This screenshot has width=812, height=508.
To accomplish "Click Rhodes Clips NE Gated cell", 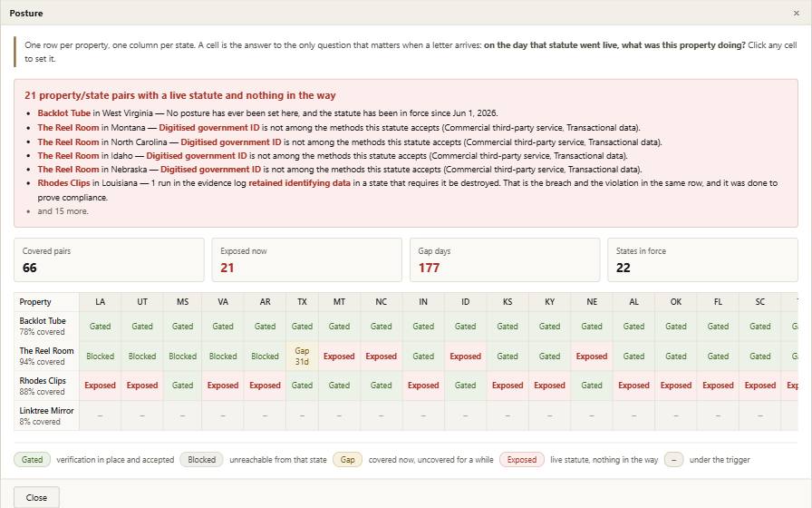I will (592, 386).
